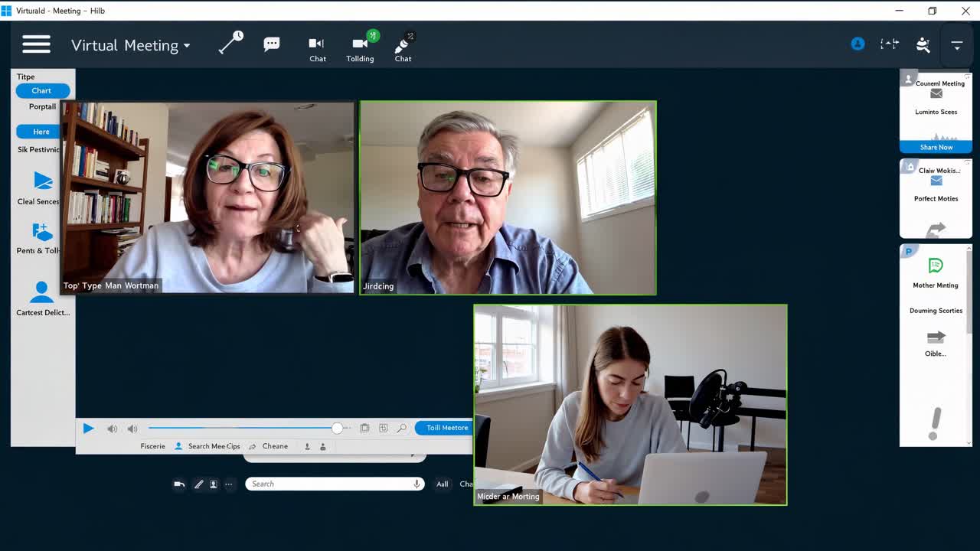
Task: Select the Micder ar Morting video tile
Action: pos(630,405)
